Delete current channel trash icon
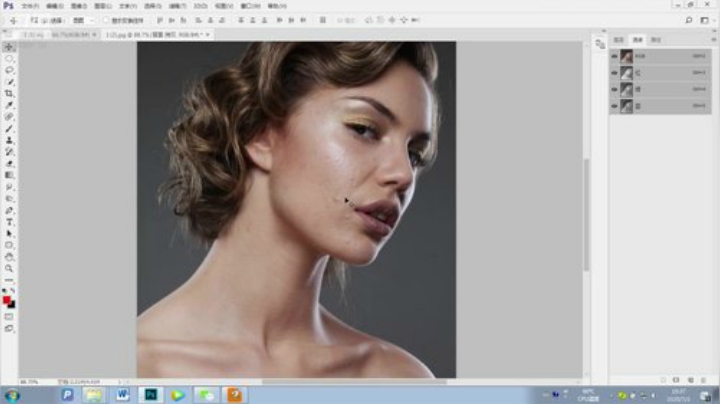 (x=703, y=380)
